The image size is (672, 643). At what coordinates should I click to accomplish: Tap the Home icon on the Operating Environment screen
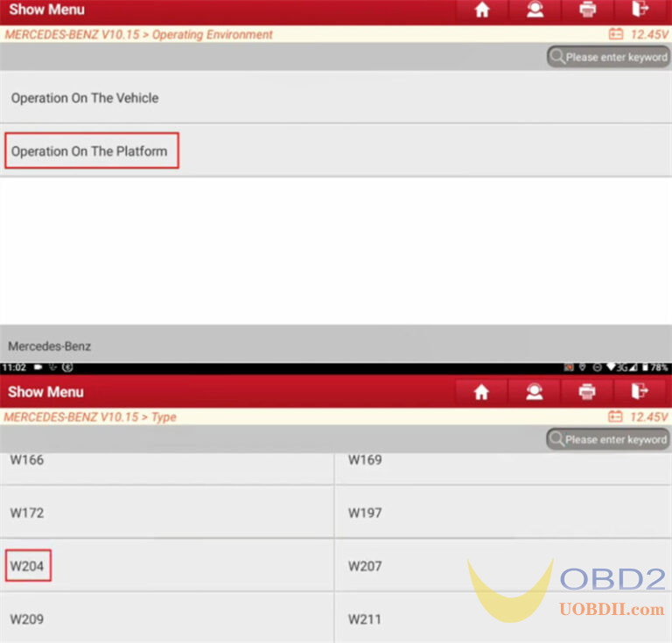point(481,10)
